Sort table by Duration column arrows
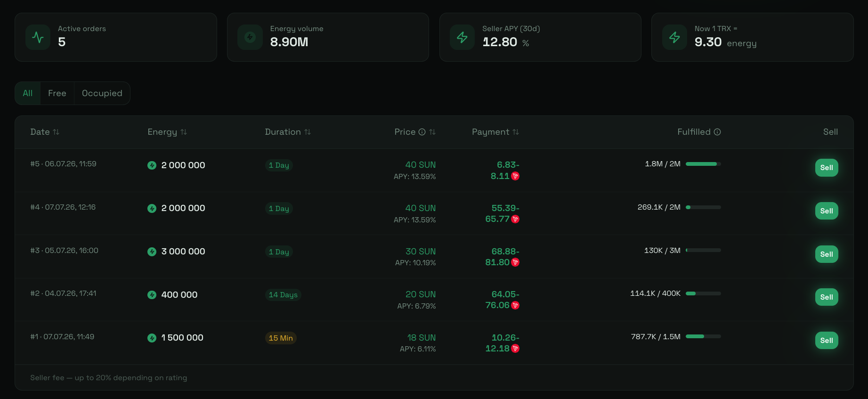This screenshot has height=399, width=868. point(308,132)
